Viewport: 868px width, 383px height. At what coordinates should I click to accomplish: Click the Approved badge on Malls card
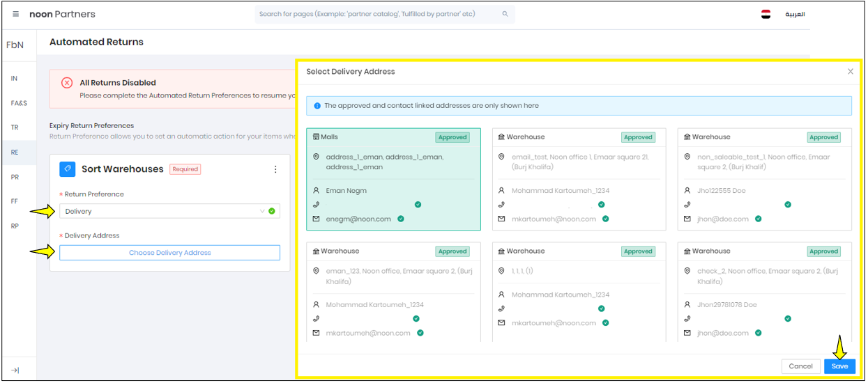pyautogui.click(x=452, y=137)
